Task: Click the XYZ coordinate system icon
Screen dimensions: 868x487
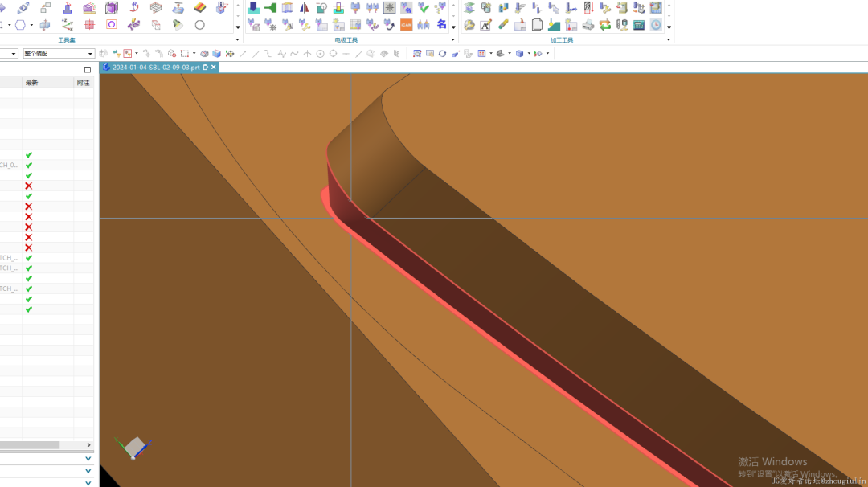Action: (x=67, y=25)
